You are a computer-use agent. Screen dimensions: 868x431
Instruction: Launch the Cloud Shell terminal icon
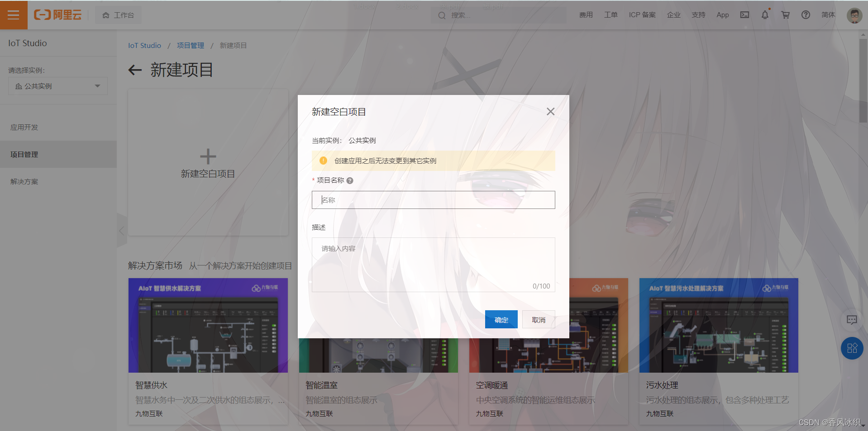(x=744, y=15)
